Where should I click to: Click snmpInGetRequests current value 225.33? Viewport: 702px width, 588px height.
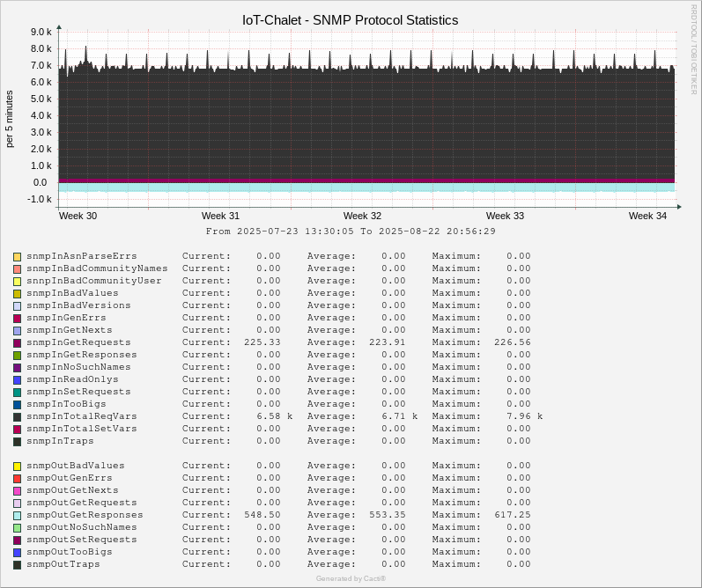(262, 342)
